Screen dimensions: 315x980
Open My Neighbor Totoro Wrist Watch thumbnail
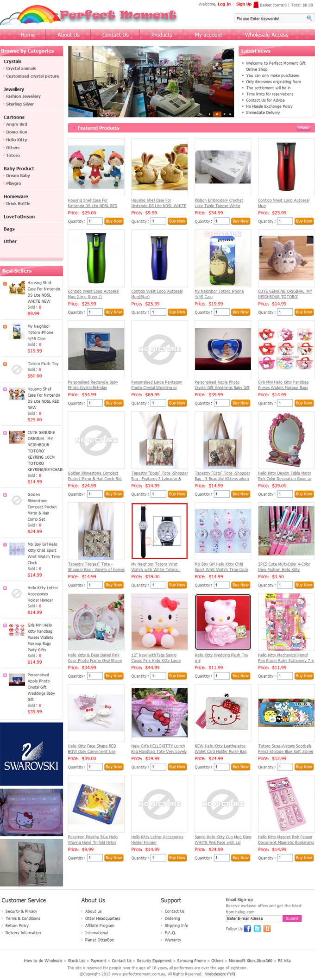point(159,531)
